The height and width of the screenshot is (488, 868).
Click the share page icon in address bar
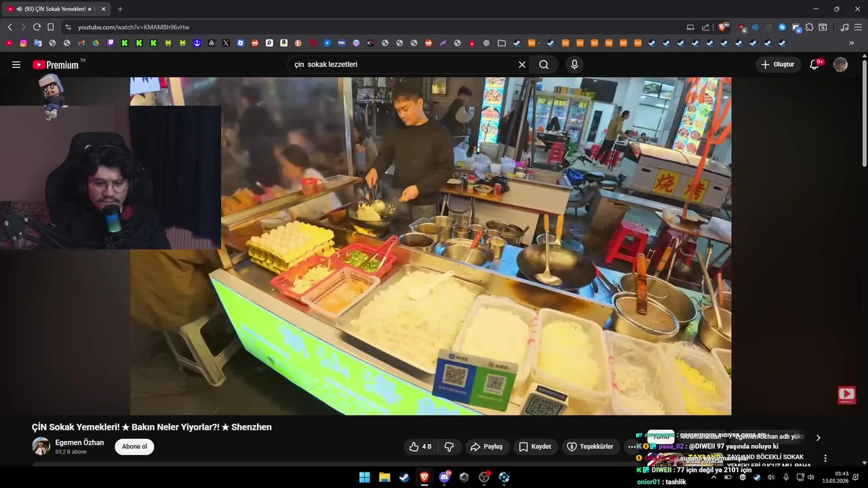705,27
